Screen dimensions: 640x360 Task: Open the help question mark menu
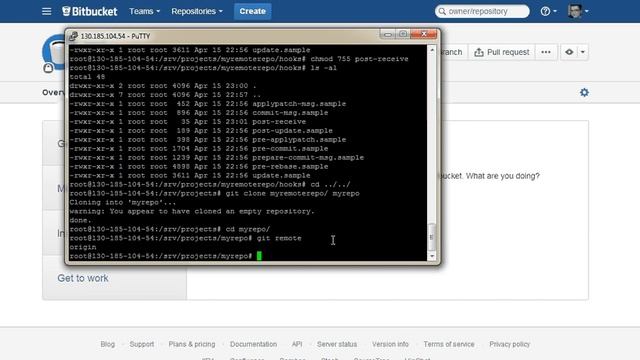548,11
